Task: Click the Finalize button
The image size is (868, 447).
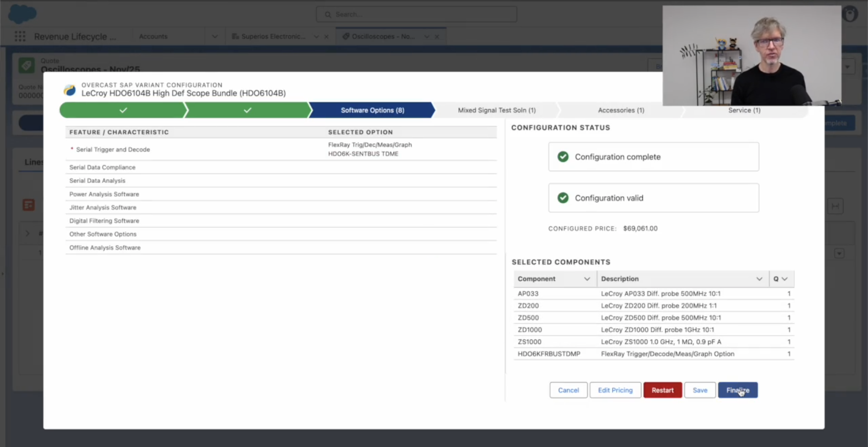Action: pos(737,390)
